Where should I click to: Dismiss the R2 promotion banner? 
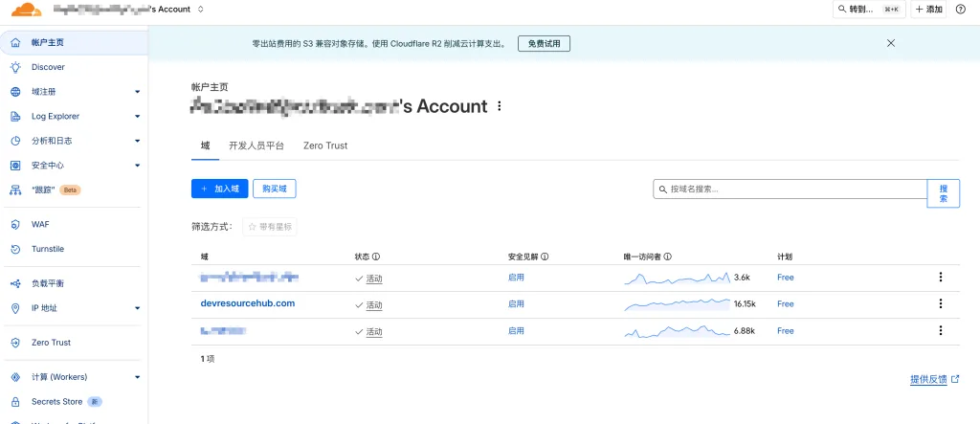[891, 43]
